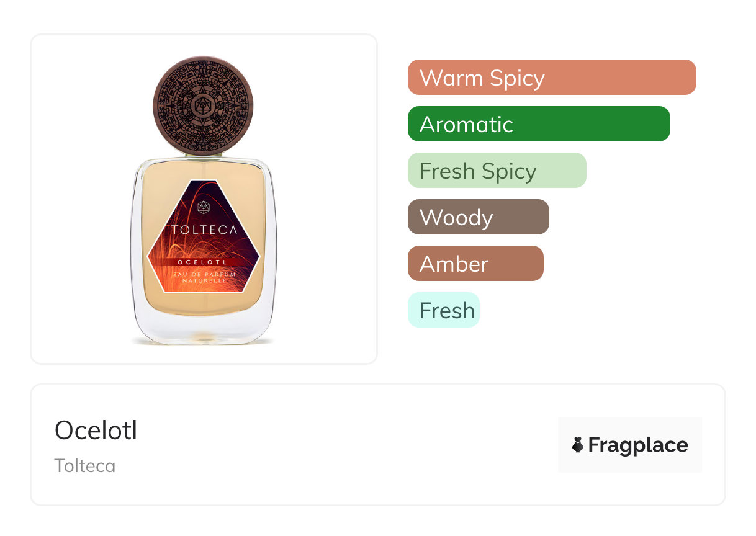Click the Fragplace wordmark text
Viewport: 756px width, 536px height.
638,445
